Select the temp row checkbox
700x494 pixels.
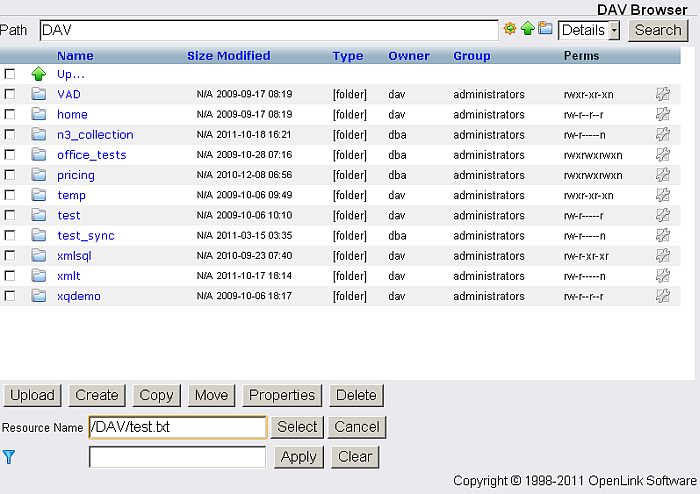[9, 195]
